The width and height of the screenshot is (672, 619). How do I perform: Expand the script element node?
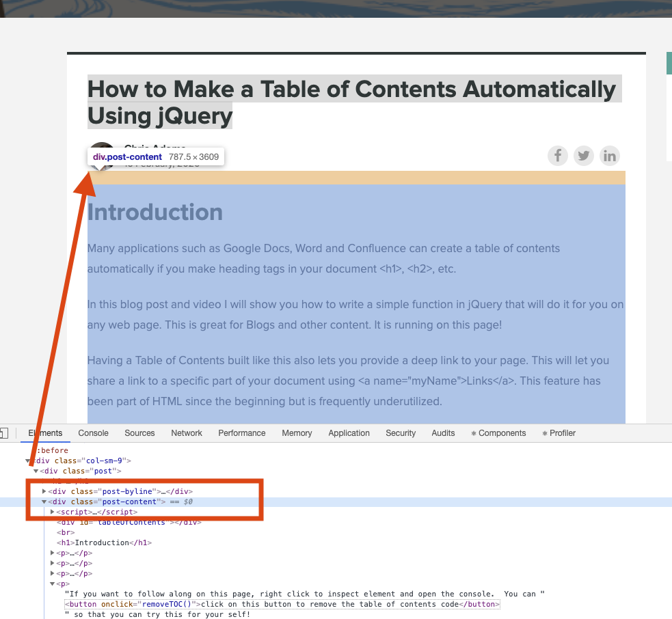[x=52, y=512]
